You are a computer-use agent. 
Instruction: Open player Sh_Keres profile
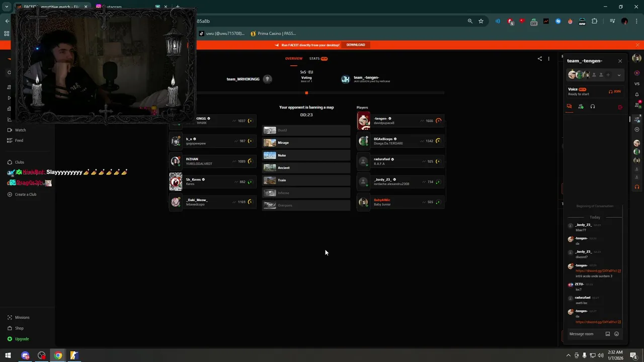[x=213, y=182]
